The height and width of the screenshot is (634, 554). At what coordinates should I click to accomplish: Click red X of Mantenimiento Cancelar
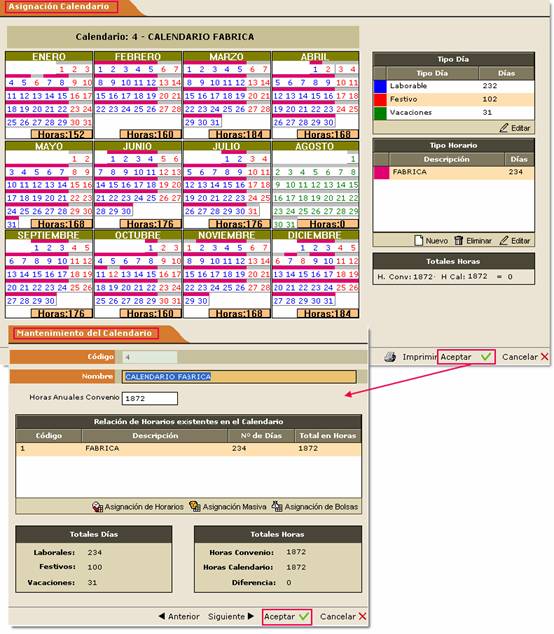click(362, 617)
